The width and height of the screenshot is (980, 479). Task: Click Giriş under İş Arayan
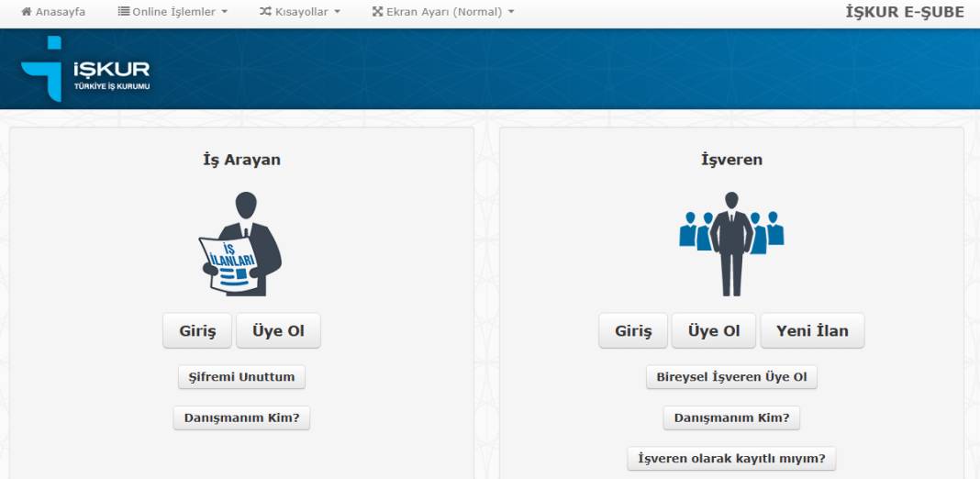[197, 330]
